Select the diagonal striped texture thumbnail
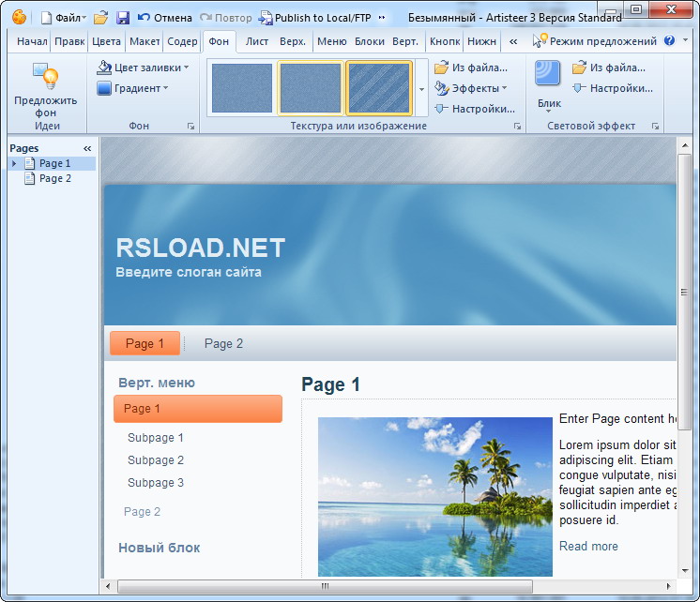Image resolution: width=700 pixels, height=602 pixels. click(379, 88)
